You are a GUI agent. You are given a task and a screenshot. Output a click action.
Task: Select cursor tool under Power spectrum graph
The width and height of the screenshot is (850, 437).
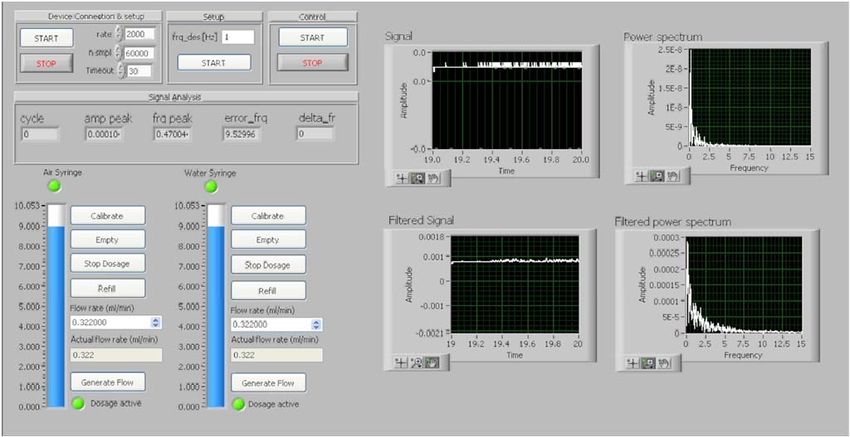point(641,176)
